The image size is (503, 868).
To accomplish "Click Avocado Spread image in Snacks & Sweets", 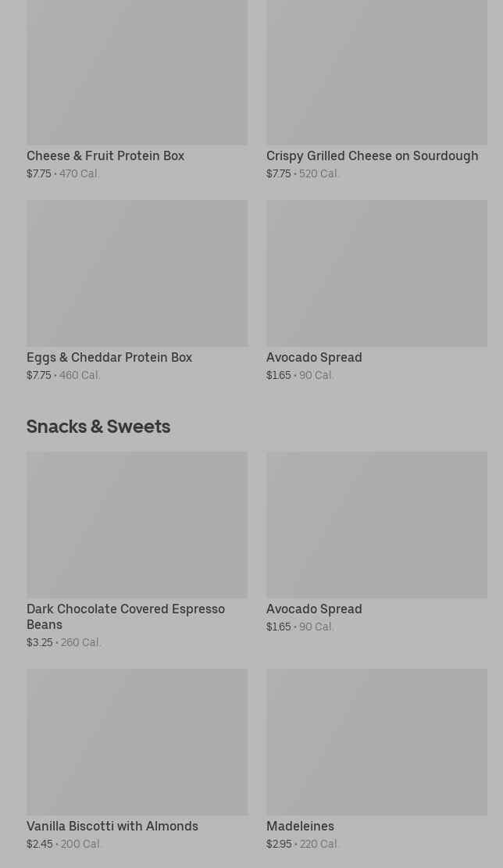I will pos(376,524).
